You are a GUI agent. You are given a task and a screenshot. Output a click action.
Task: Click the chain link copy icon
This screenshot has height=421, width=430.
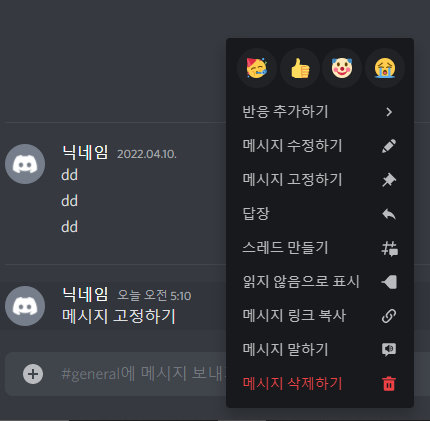click(389, 316)
